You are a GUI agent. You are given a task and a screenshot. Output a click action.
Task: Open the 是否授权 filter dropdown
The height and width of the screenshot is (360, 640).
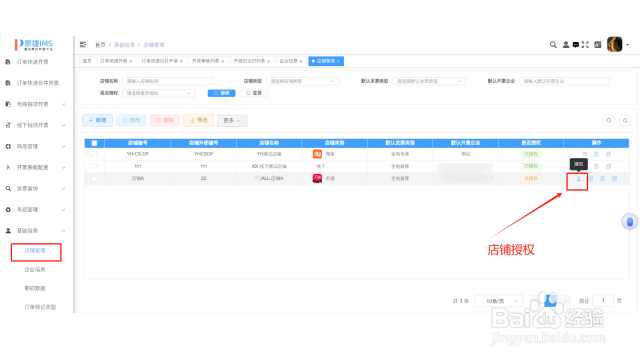pyautogui.click(x=159, y=93)
